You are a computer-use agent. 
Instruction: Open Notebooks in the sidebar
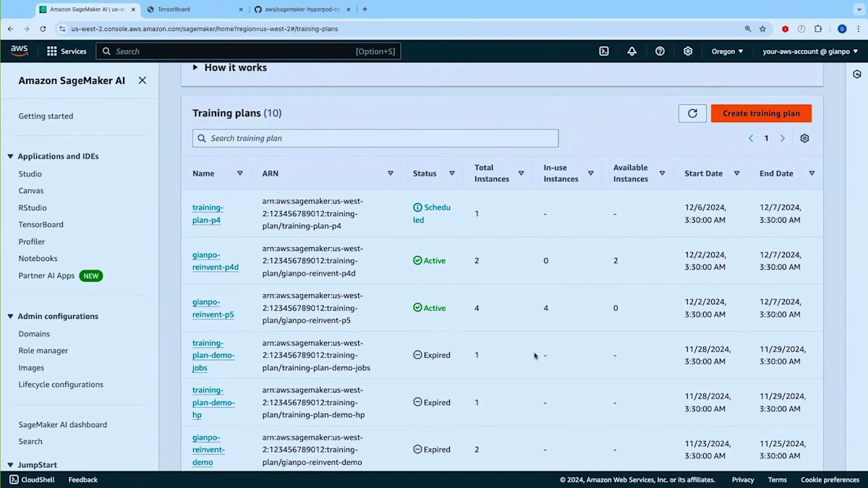(x=38, y=258)
